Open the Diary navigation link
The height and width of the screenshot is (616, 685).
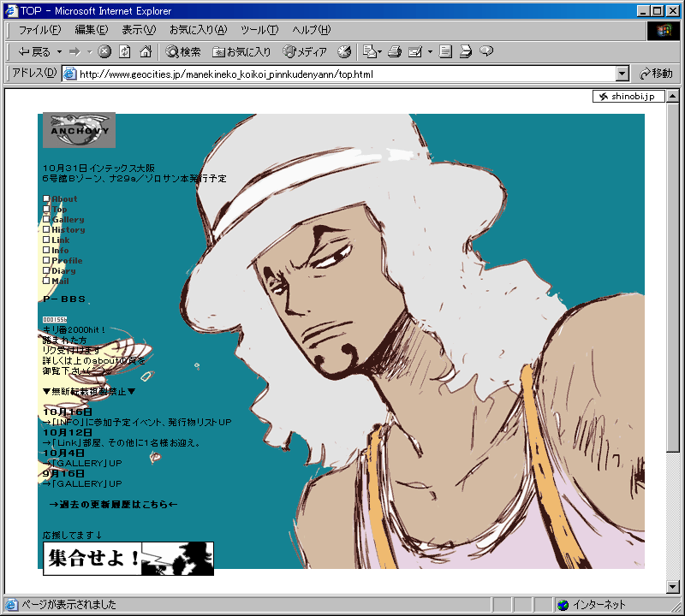(x=63, y=270)
